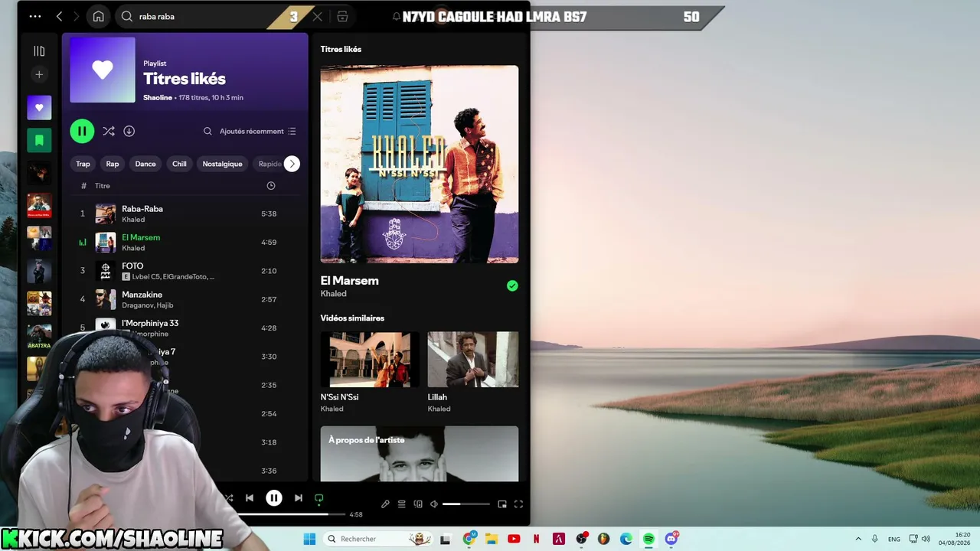Open File Explorer from the taskbar

(492, 539)
